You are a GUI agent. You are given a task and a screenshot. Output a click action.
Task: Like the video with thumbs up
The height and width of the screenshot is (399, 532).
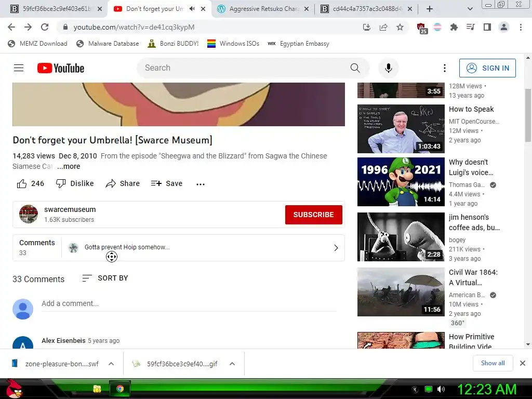(30, 183)
